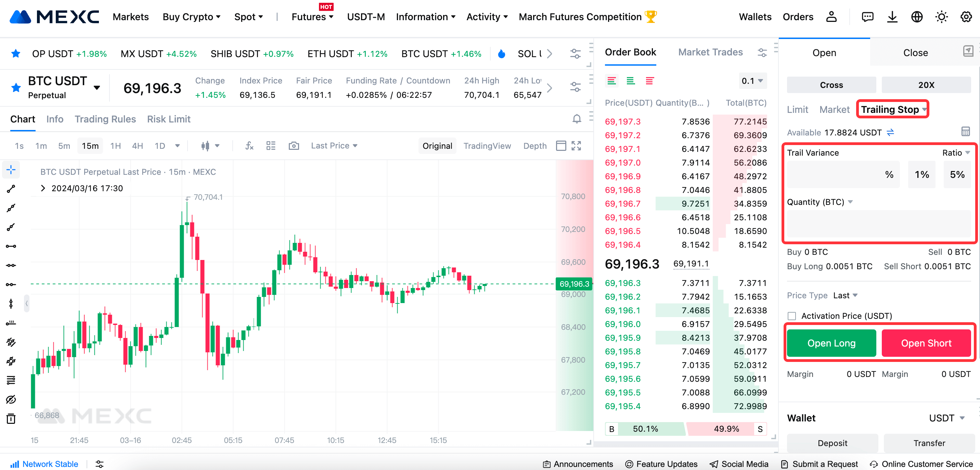Click the transfer arrows next to Available
This screenshot has width=980, height=470.
tap(891, 132)
